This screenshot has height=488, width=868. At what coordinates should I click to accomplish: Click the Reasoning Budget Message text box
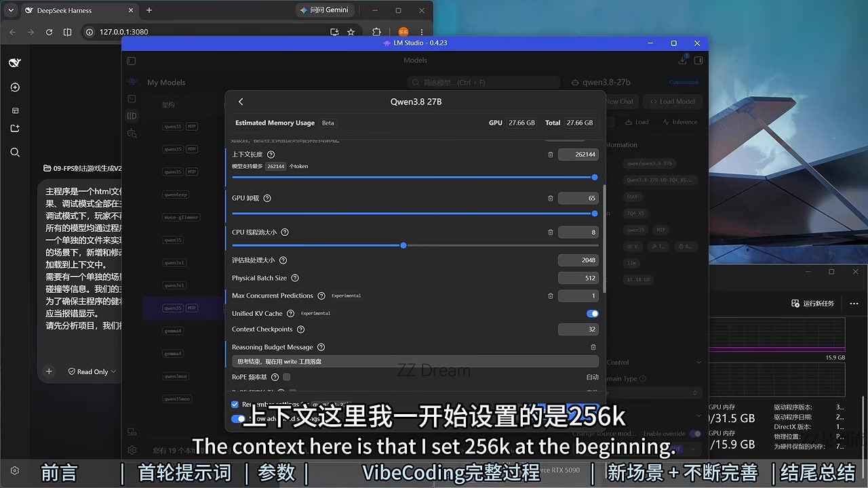pos(415,362)
